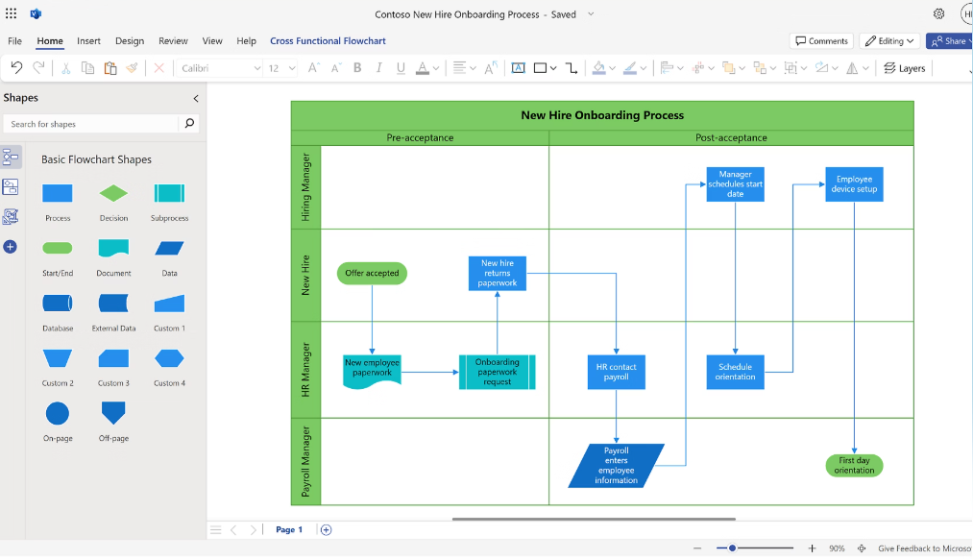
Task: Open the Comments panel
Action: (821, 40)
